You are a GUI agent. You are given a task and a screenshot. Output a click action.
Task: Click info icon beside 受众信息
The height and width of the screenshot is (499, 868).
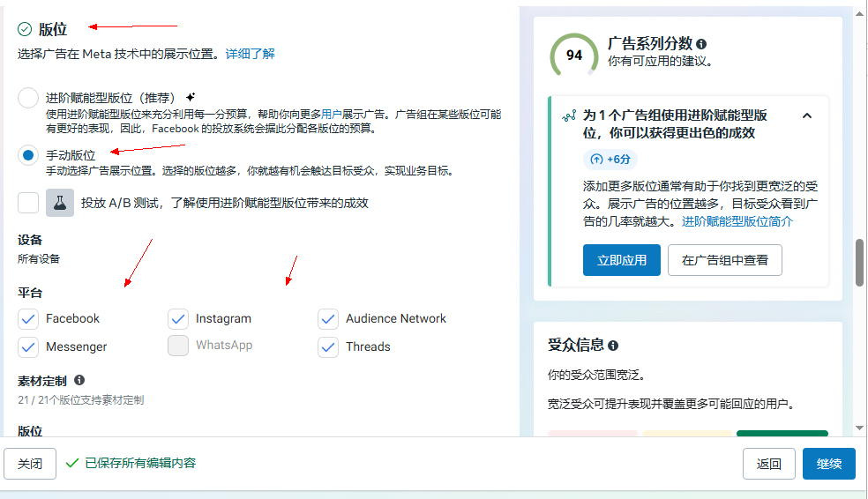[x=613, y=346]
